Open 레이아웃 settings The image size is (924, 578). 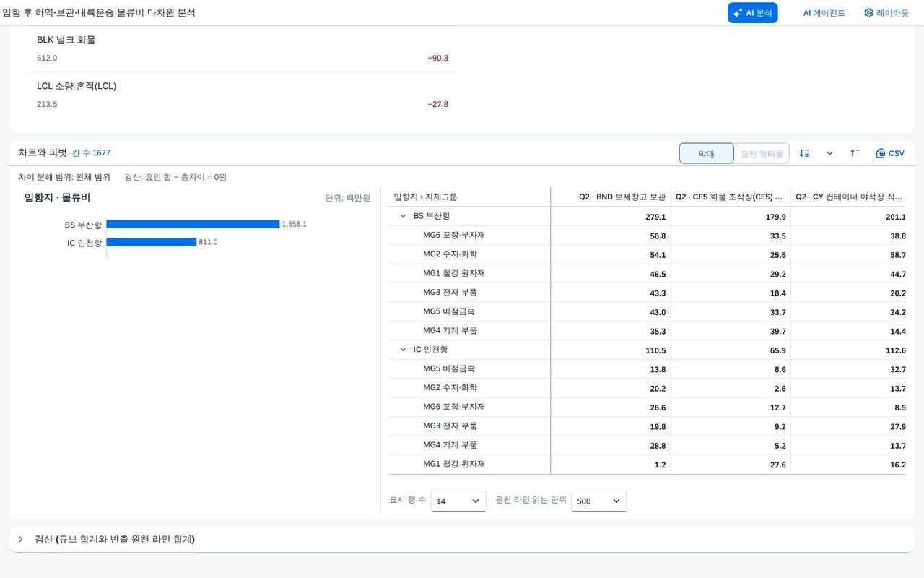coord(886,13)
